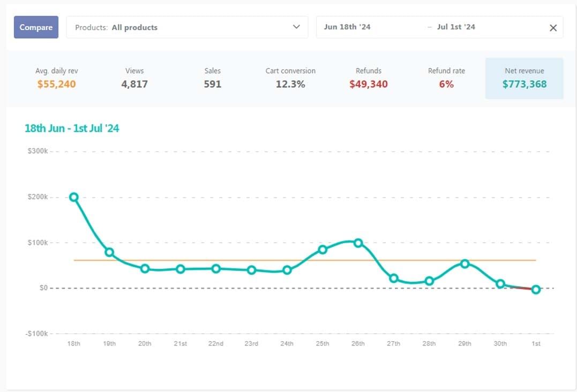Image resolution: width=577 pixels, height=392 pixels.
Task: Clear the date range with X icon
Action: [553, 28]
